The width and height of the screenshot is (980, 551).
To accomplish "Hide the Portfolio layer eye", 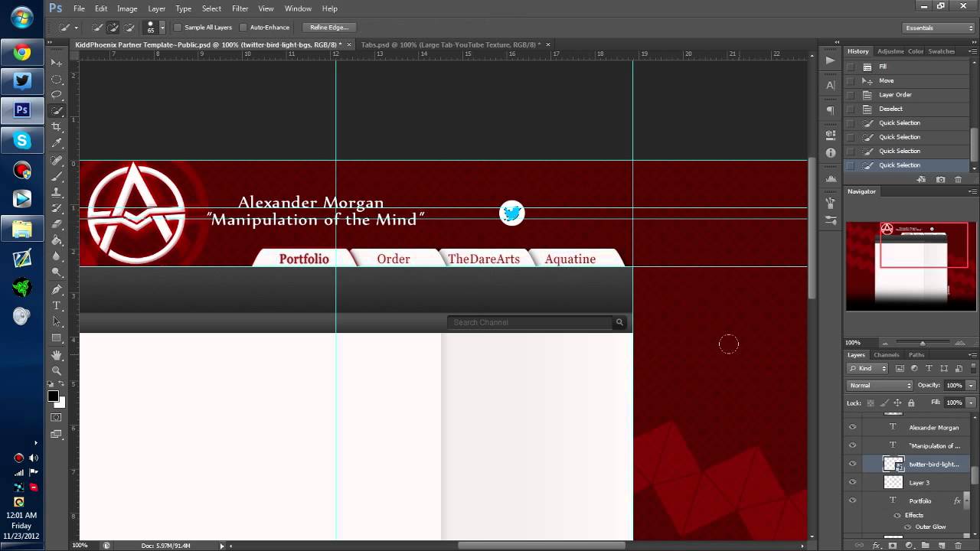I will click(852, 500).
